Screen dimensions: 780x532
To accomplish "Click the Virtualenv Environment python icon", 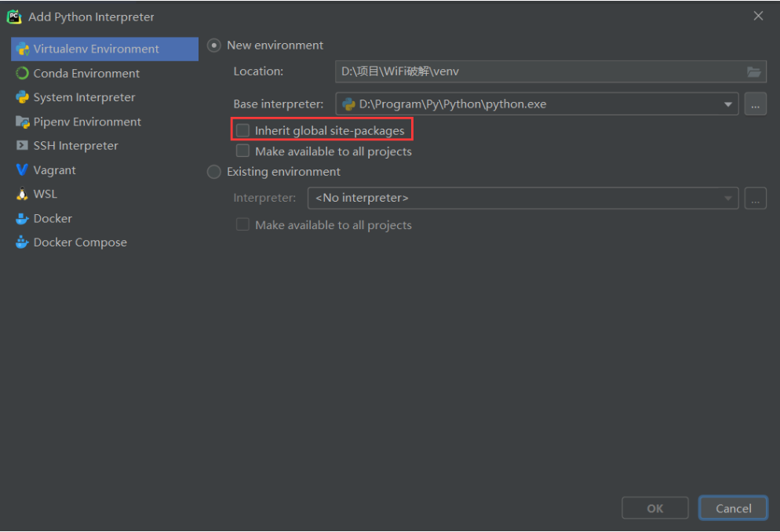I will (x=23, y=49).
